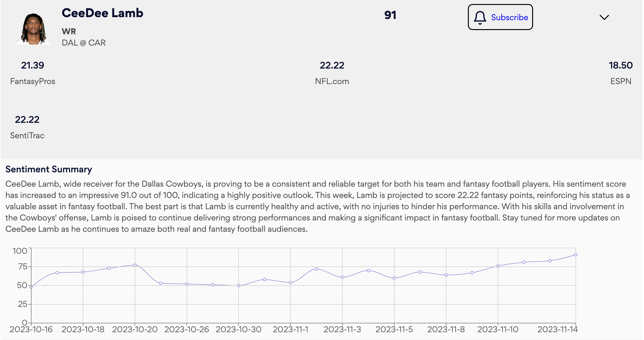Click the ESPN projection 18.50
This screenshot has height=340, width=644.
click(621, 65)
